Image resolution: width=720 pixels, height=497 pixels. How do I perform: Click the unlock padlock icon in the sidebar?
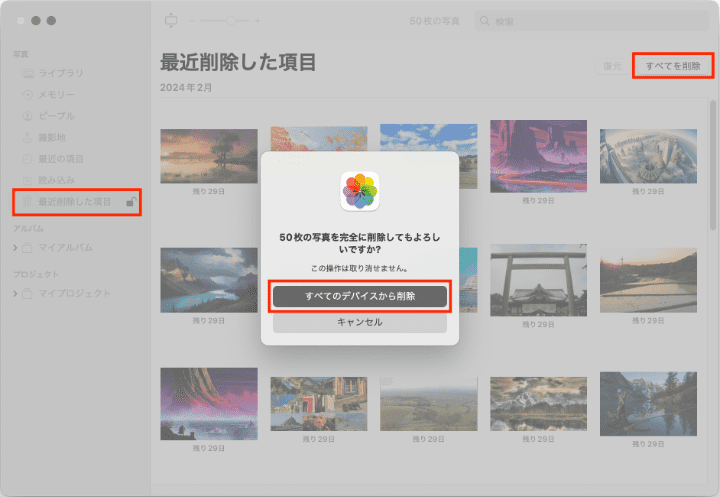[131, 202]
